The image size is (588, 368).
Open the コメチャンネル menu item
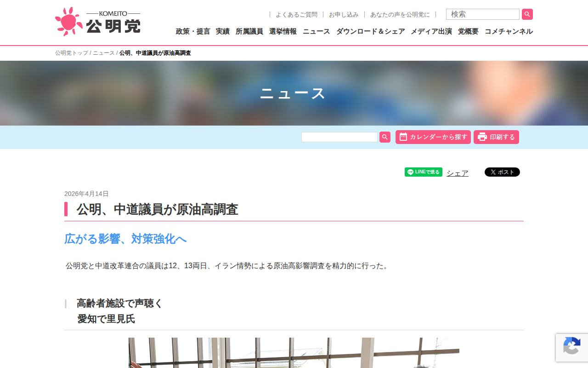click(509, 31)
